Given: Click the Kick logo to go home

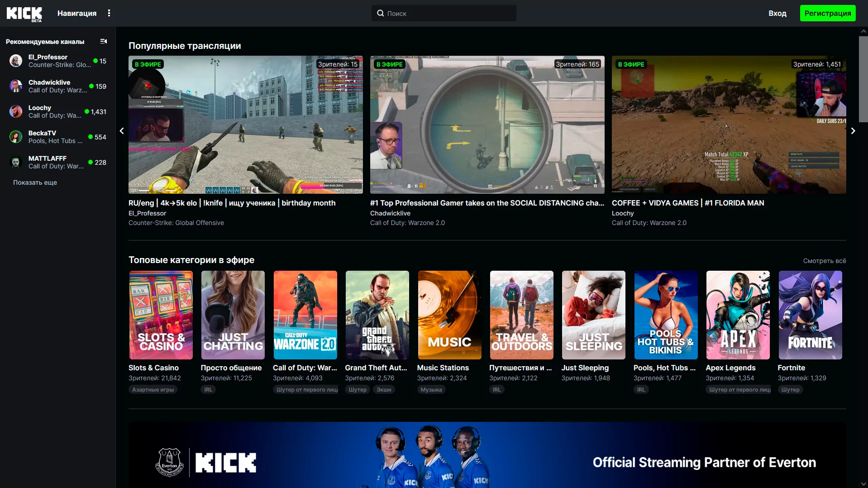Looking at the screenshot, I should (x=24, y=14).
